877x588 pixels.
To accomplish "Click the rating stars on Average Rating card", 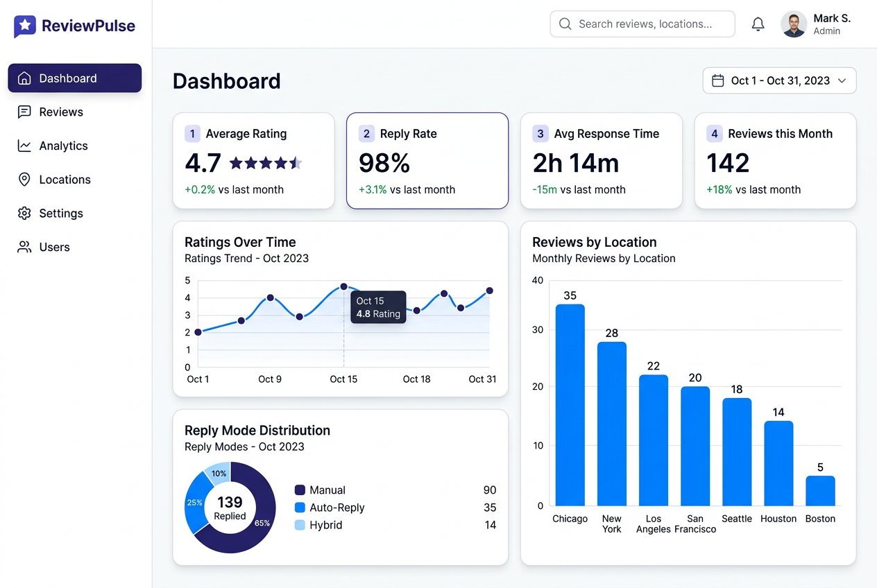I will [x=266, y=163].
